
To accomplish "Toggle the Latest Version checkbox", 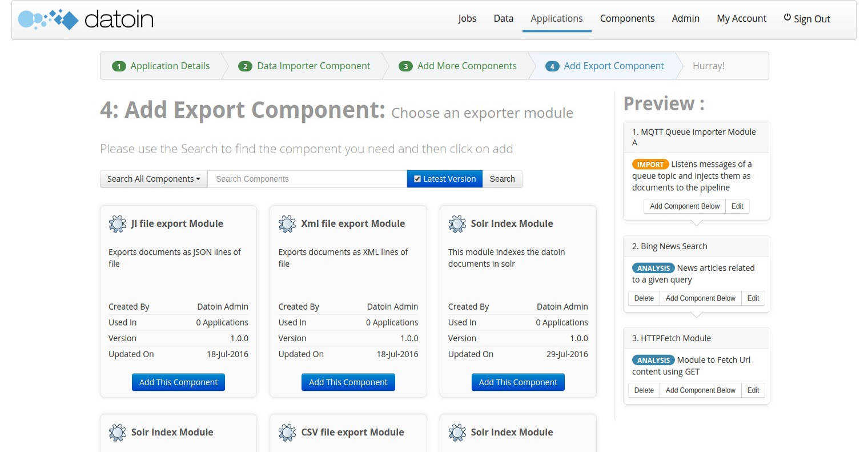I will pyautogui.click(x=417, y=179).
